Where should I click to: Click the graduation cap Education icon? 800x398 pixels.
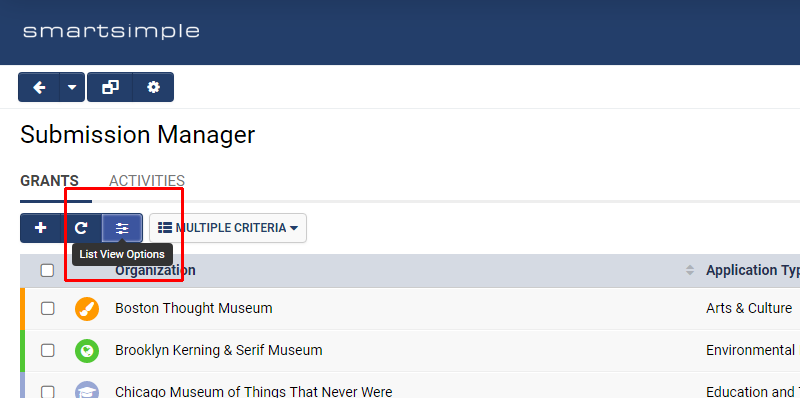pos(87,390)
